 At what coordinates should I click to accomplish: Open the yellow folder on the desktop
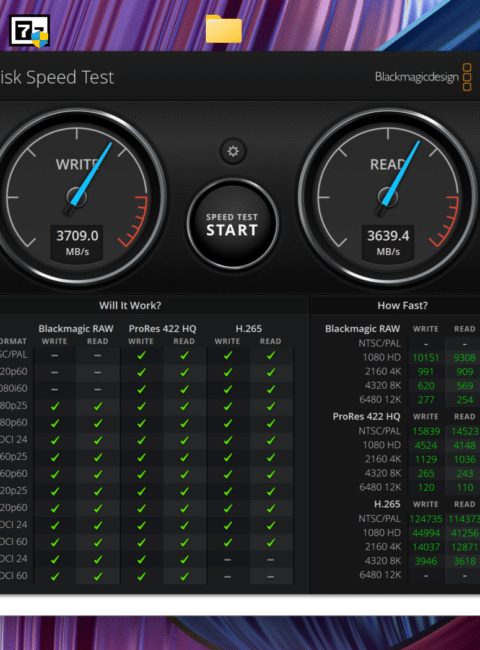(x=224, y=29)
